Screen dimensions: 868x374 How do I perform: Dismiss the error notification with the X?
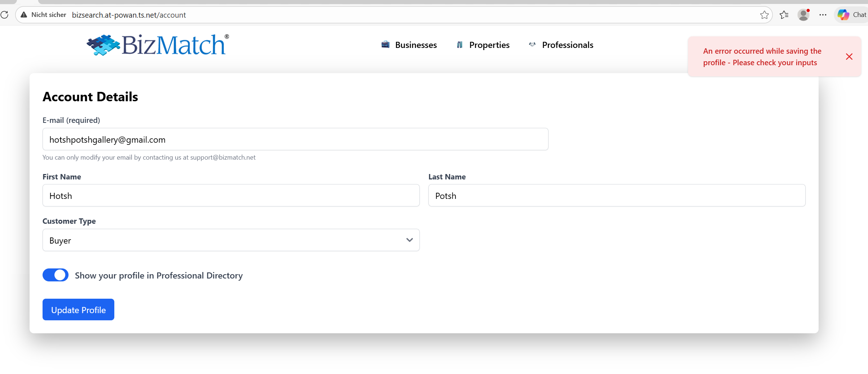coord(849,57)
